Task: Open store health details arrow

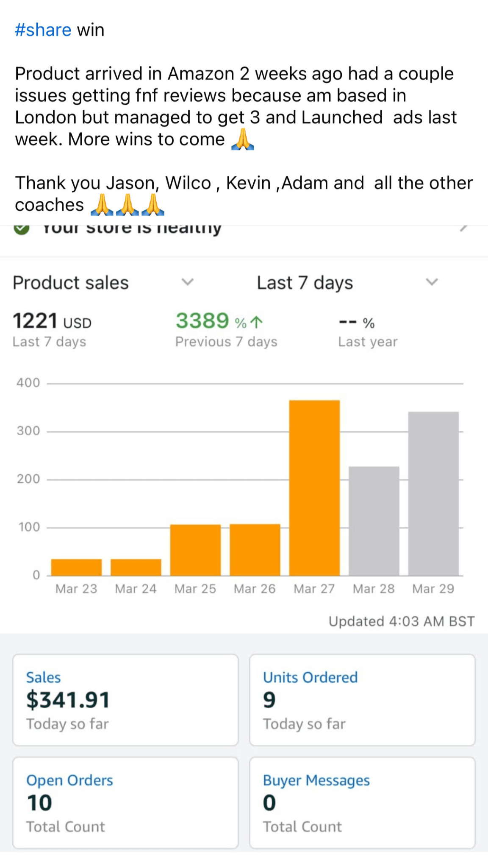Action: tap(464, 228)
